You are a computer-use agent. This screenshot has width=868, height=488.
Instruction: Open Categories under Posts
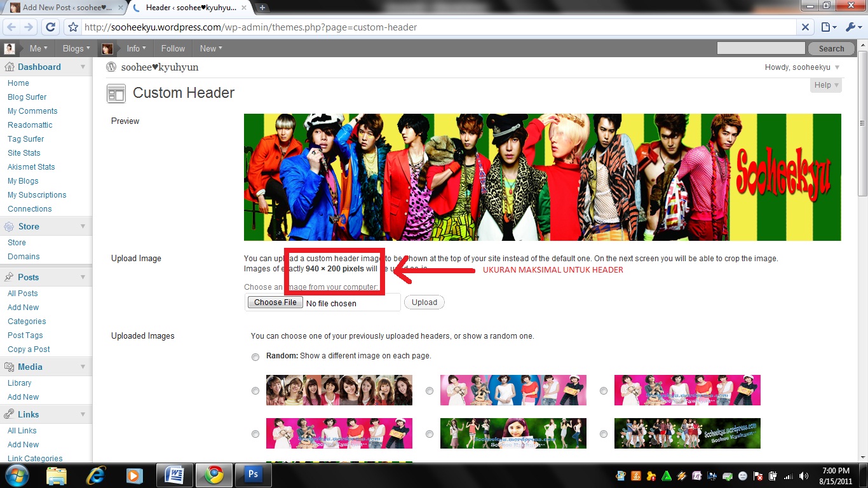pyautogui.click(x=27, y=322)
